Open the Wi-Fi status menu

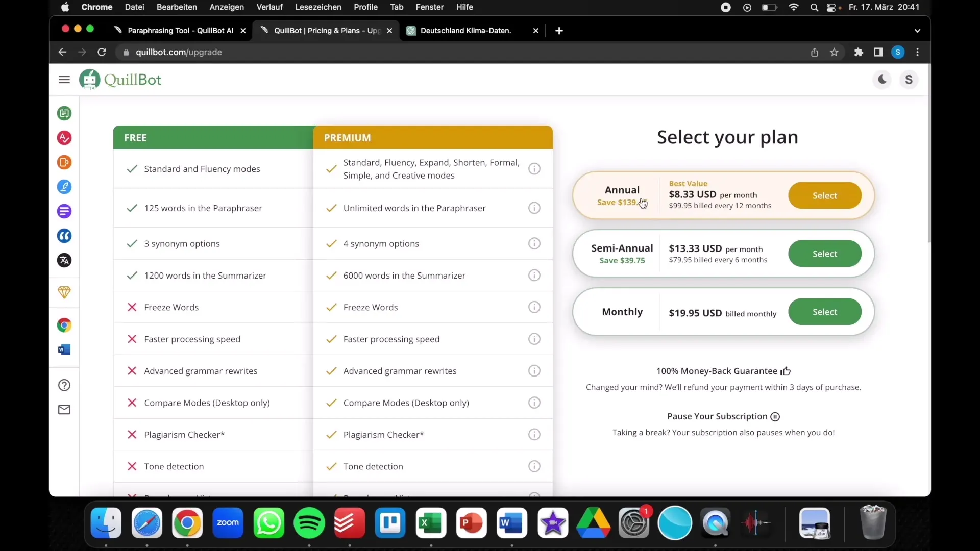794,7
